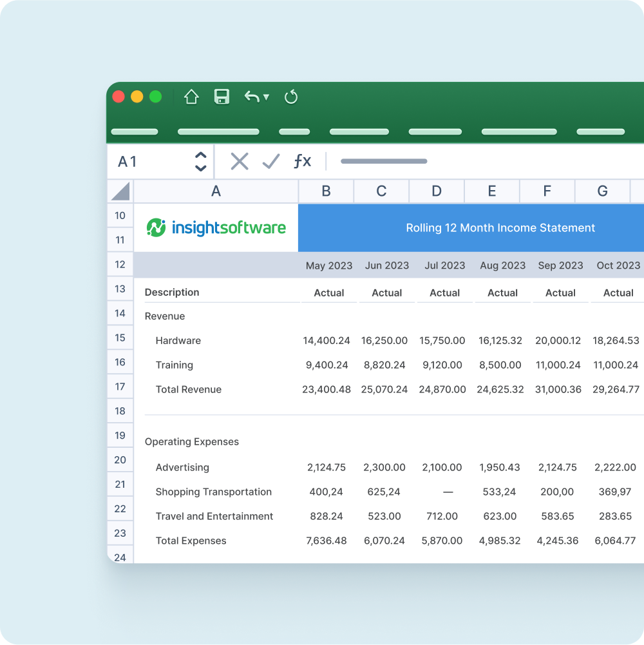The height and width of the screenshot is (645, 644).
Task: Select the cell containing Hardware
Action: [x=178, y=340]
